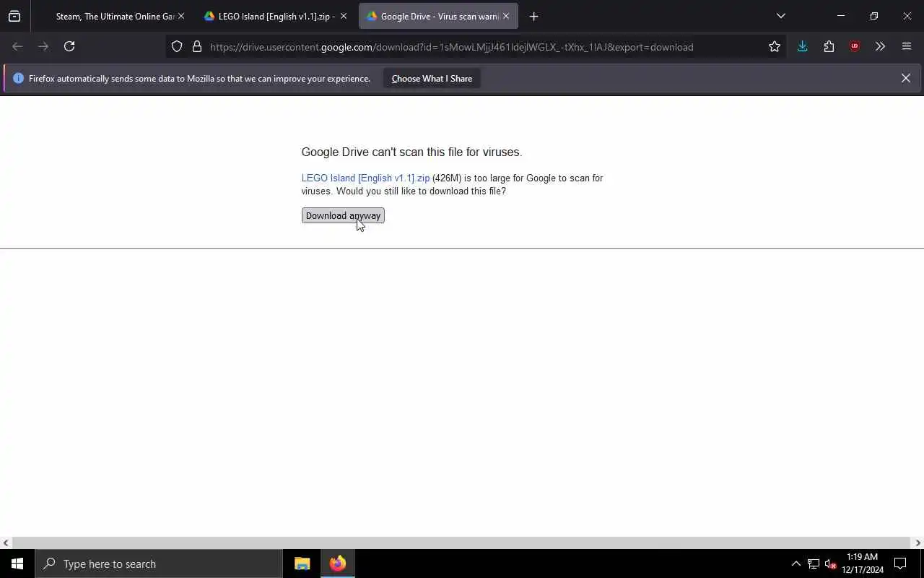This screenshot has height=578, width=924.
Task: Show site security padlock info
Action: point(196,47)
